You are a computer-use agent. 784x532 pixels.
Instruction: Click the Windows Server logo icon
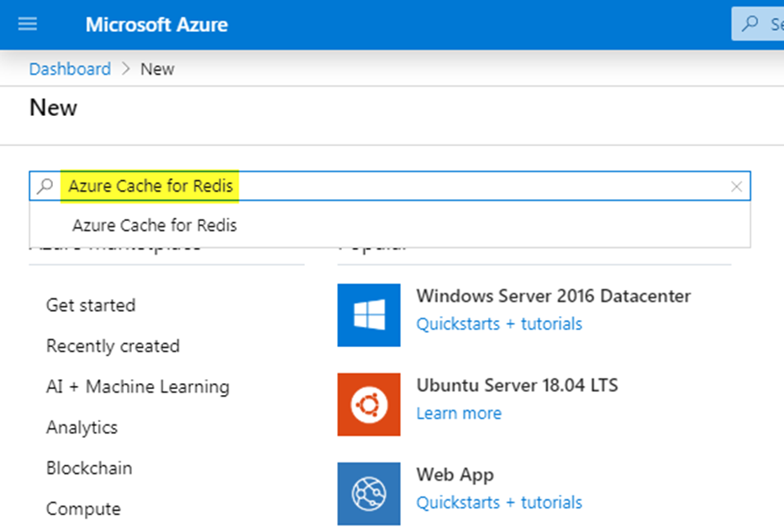tap(369, 315)
